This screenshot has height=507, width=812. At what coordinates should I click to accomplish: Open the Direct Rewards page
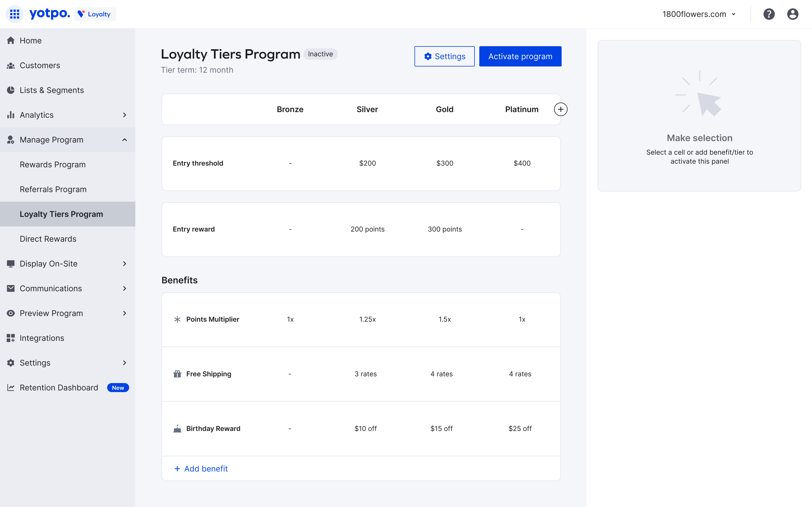(48, 239)
